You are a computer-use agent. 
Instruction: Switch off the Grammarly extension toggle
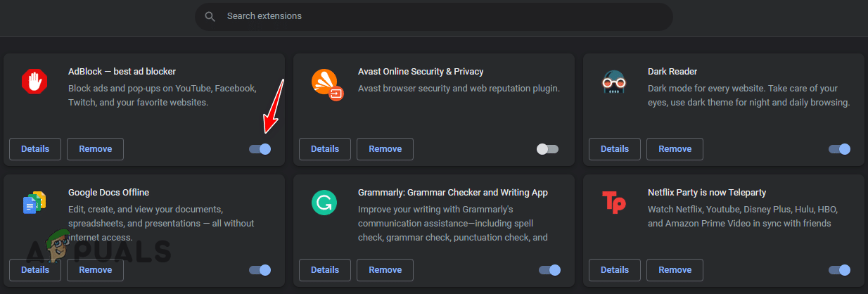click(x=550, y=270)
